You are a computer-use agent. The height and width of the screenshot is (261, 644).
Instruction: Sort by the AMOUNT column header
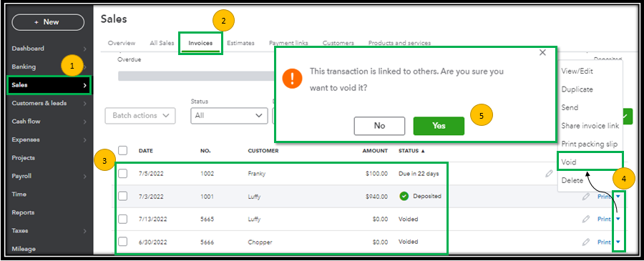[x=375, y=151]
